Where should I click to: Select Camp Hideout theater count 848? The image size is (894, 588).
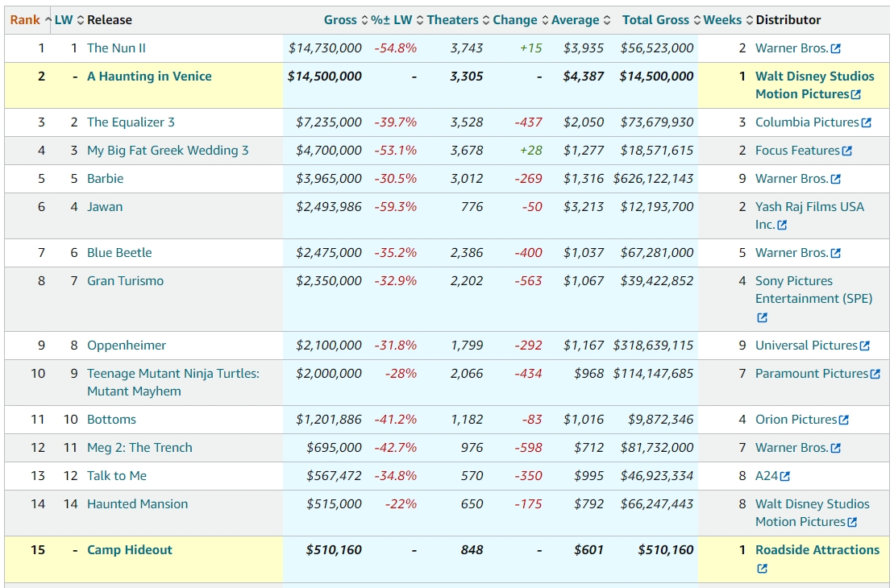[x=472, y=550]
